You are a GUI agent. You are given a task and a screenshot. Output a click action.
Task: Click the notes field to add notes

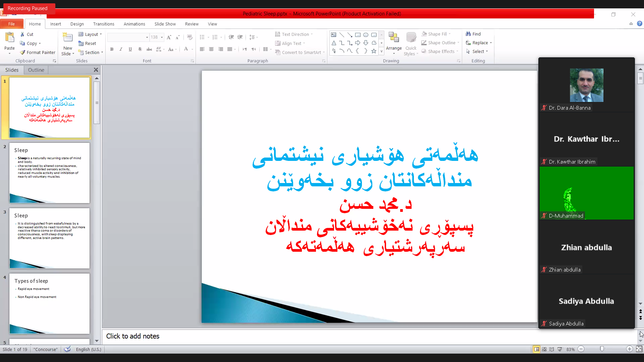click(369, 336)
